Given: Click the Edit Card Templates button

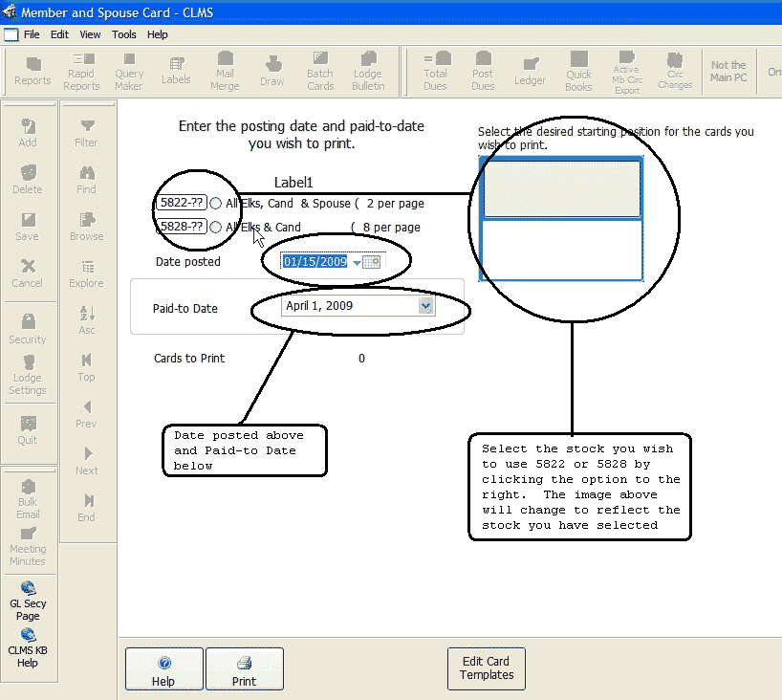Looking at the screenshot, I should pos(487,667).
